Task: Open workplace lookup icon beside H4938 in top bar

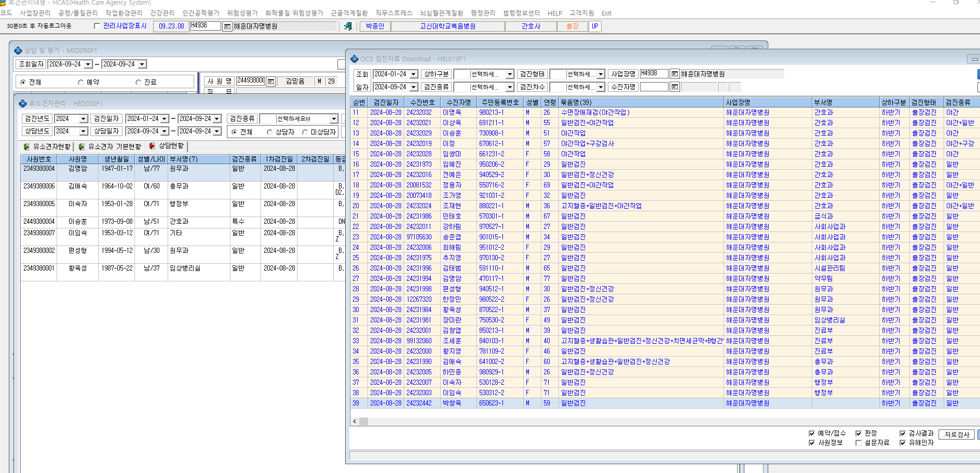Action: pos(227,26)
